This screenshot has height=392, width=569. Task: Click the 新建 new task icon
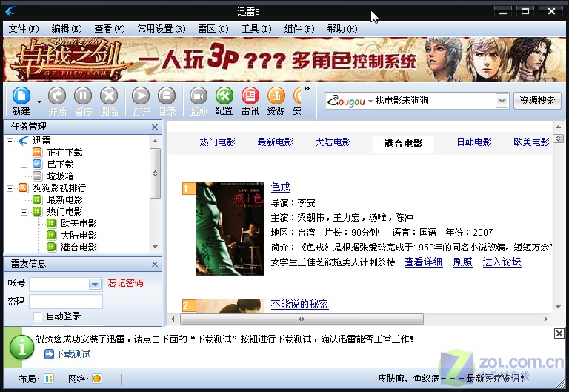[x=21, y=96]
